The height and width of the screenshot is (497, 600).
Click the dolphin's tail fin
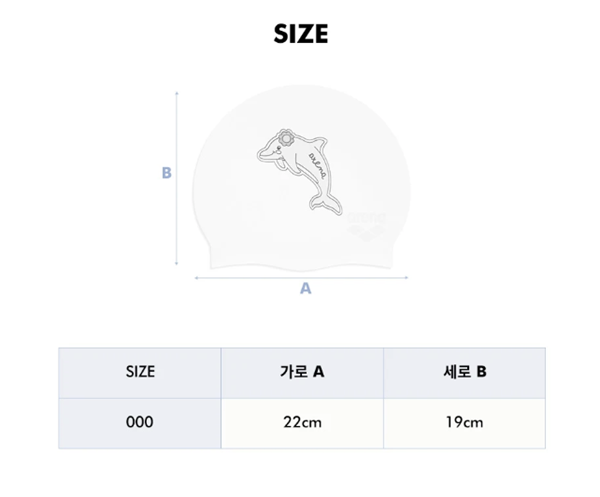pos(323,206)
